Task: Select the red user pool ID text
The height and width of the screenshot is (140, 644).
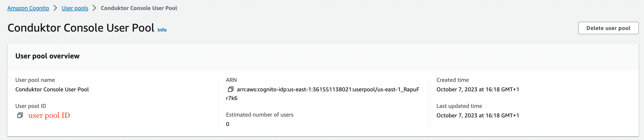Action: 49,116
